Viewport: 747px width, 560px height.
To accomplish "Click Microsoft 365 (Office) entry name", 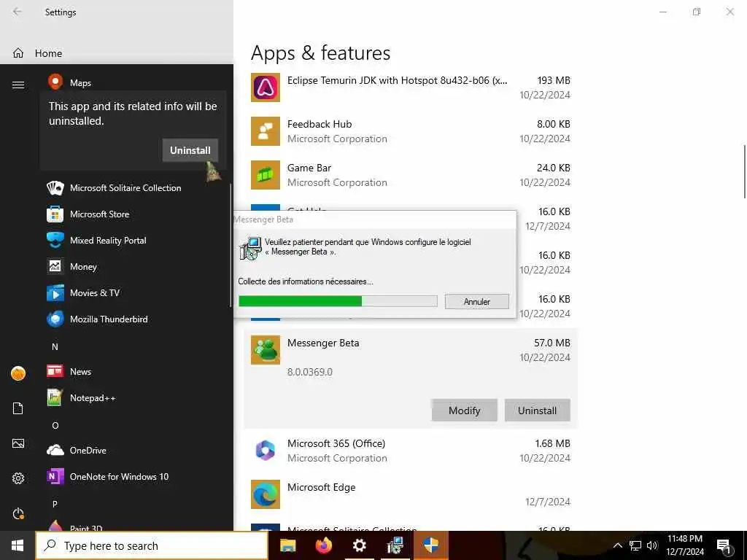I will pos(336,443).
